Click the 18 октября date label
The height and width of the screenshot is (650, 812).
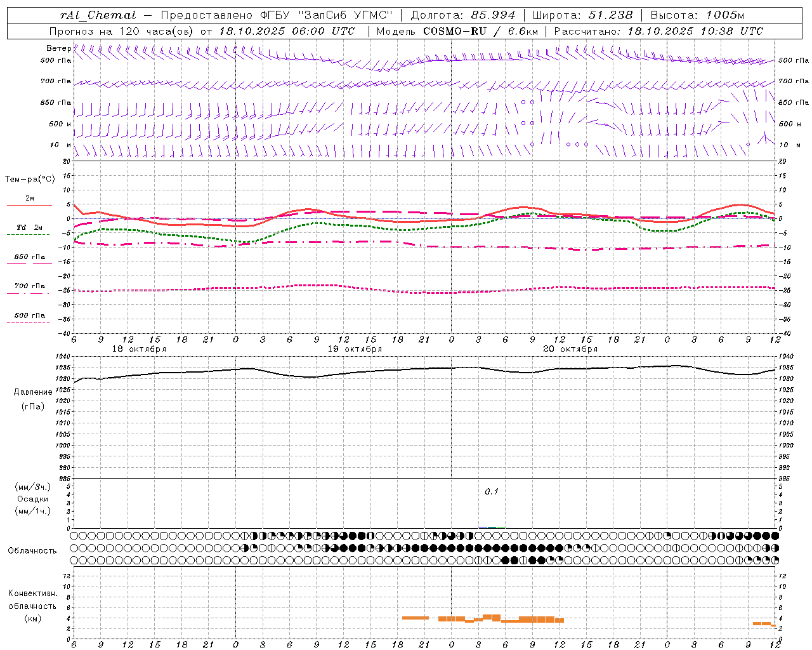(x=139, y=349)
